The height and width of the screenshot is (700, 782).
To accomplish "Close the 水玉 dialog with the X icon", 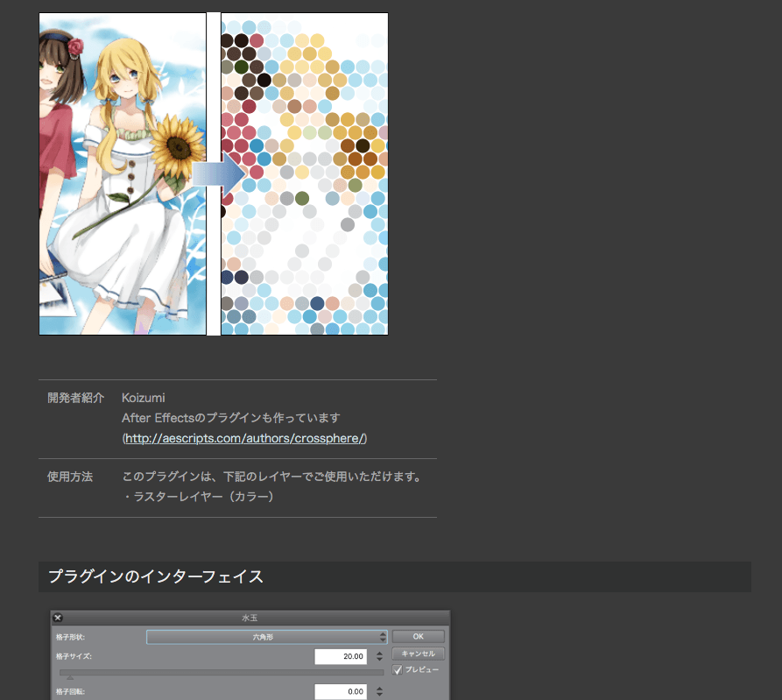I will tap(58, 618).
